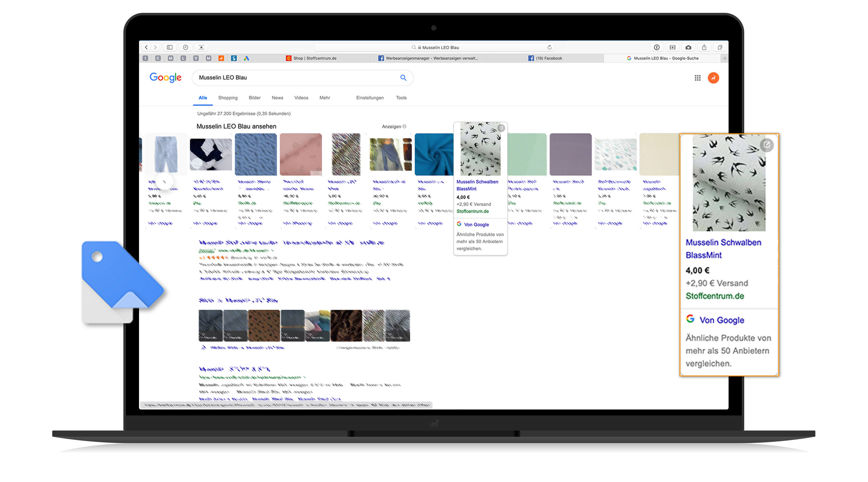Open the Share toolbar button
This screenshot has height=482, width=868.
click(704, 47)
